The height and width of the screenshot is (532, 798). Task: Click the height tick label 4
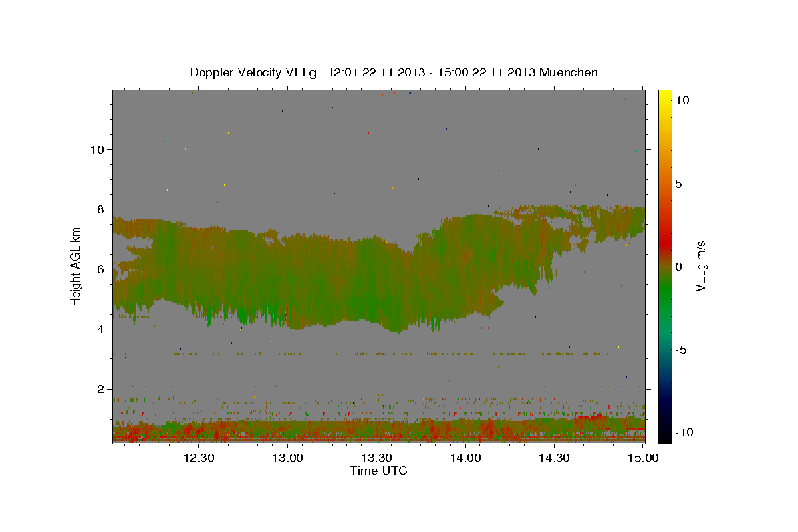pos(100,329)
